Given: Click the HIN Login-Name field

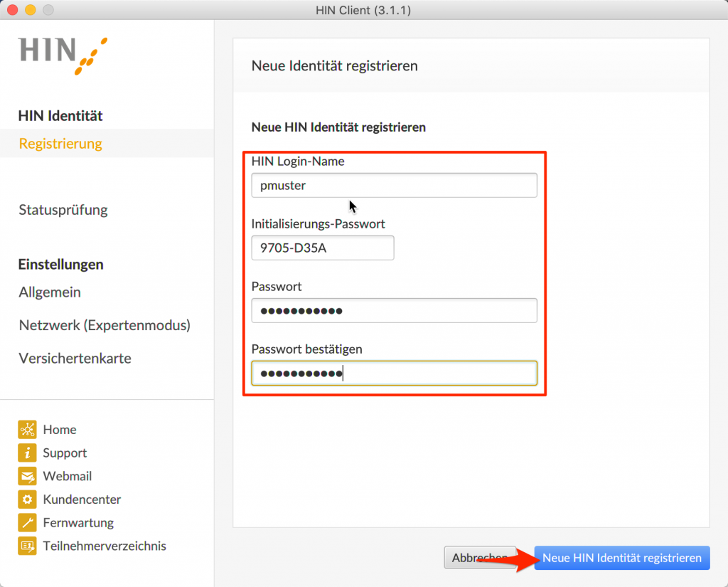Looking at the screenshot, I should (x=394, y=186).
